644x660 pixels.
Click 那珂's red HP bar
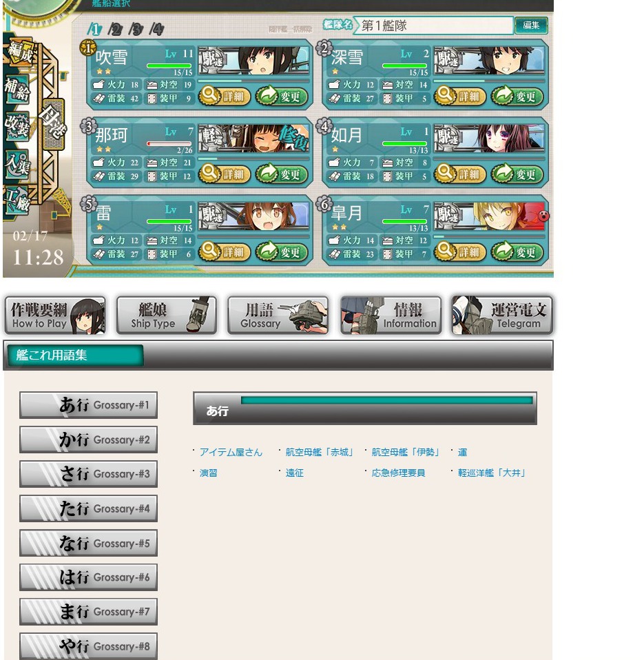[x=169, y=143]
